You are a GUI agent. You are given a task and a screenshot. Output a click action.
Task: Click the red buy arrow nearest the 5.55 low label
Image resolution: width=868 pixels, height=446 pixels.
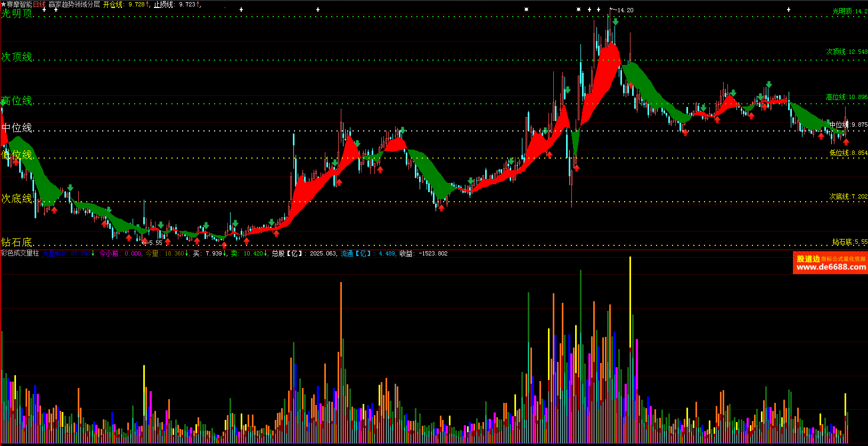(129, 238)
